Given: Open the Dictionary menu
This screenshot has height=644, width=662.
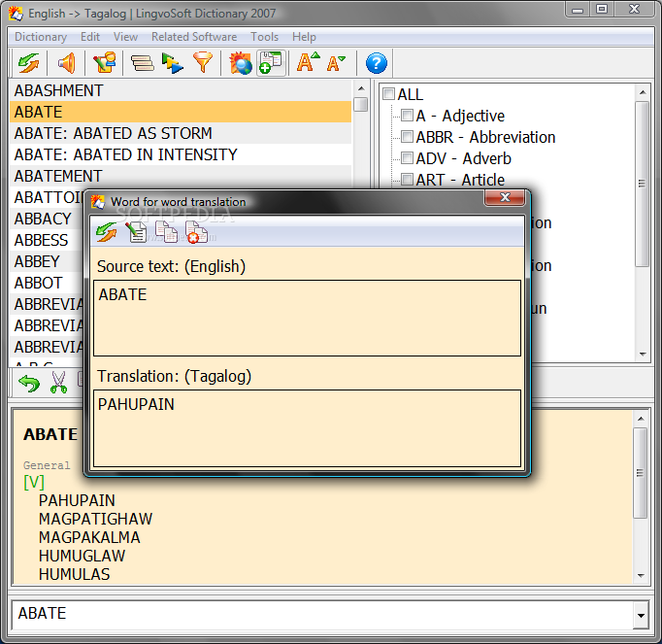Looking at the screenshot, I should pos(41,37).
